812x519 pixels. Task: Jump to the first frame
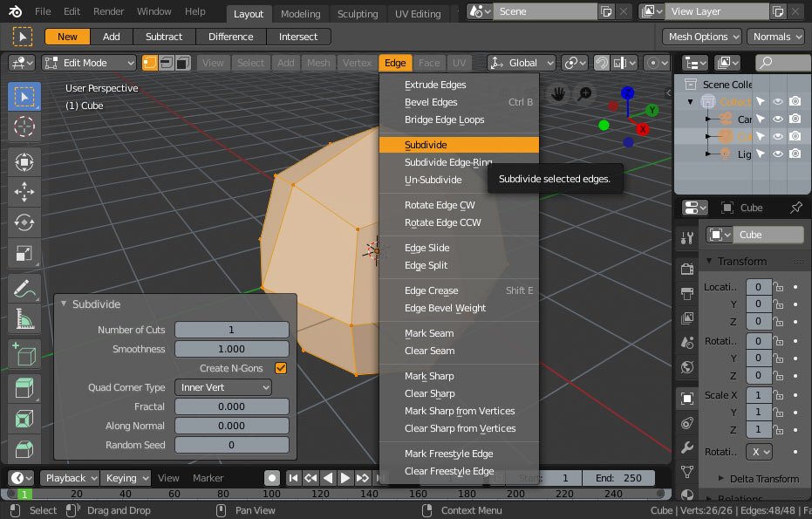[x=293, y=478]
